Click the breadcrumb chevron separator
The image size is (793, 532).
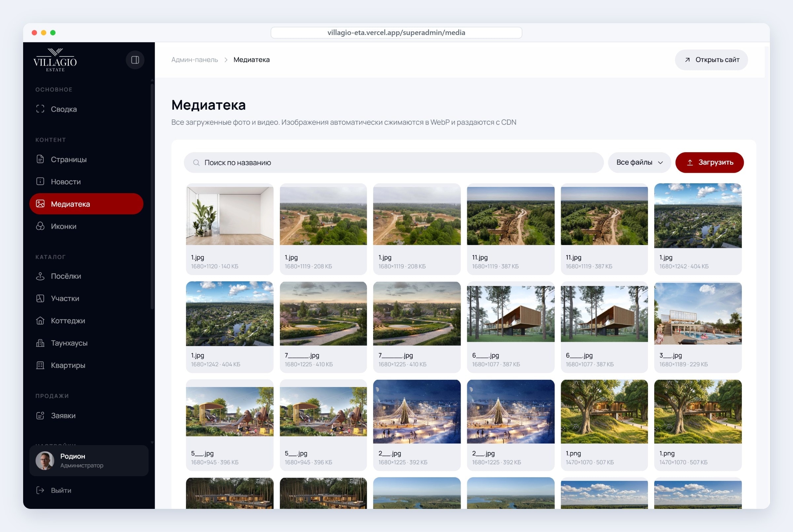pos(226,60)
